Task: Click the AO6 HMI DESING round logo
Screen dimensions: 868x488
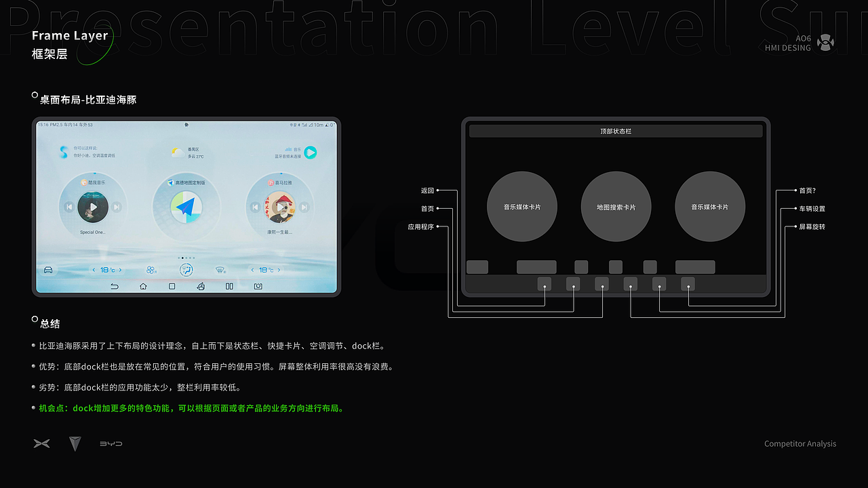Action: click(825, 43)
